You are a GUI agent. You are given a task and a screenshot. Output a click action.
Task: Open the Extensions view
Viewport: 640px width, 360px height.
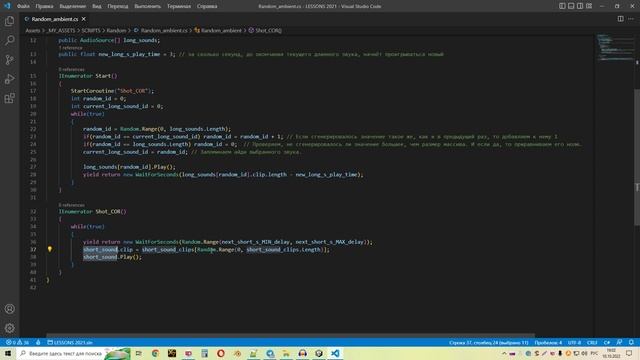(x=9, y=98)
